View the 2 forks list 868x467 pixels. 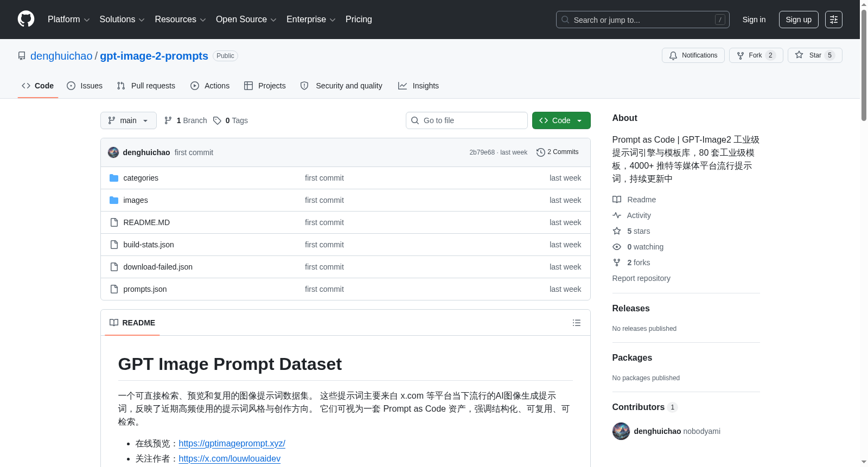tap(632, 263)
